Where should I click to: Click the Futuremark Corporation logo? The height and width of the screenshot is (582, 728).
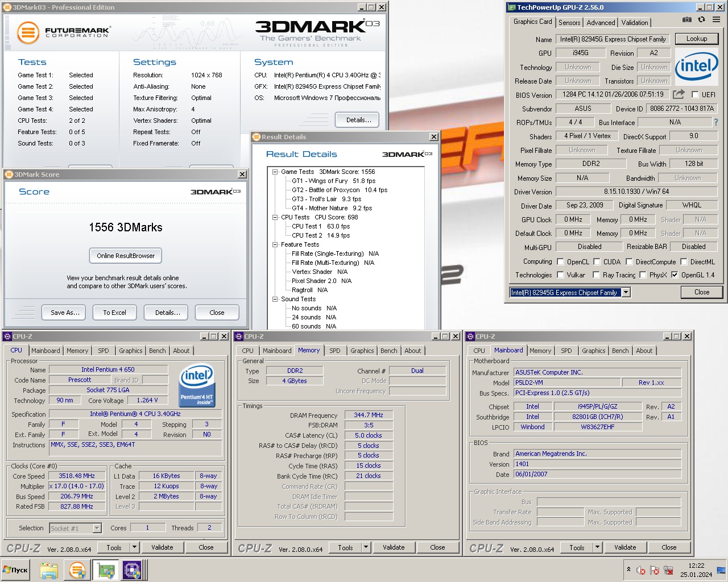click(63, 32)
